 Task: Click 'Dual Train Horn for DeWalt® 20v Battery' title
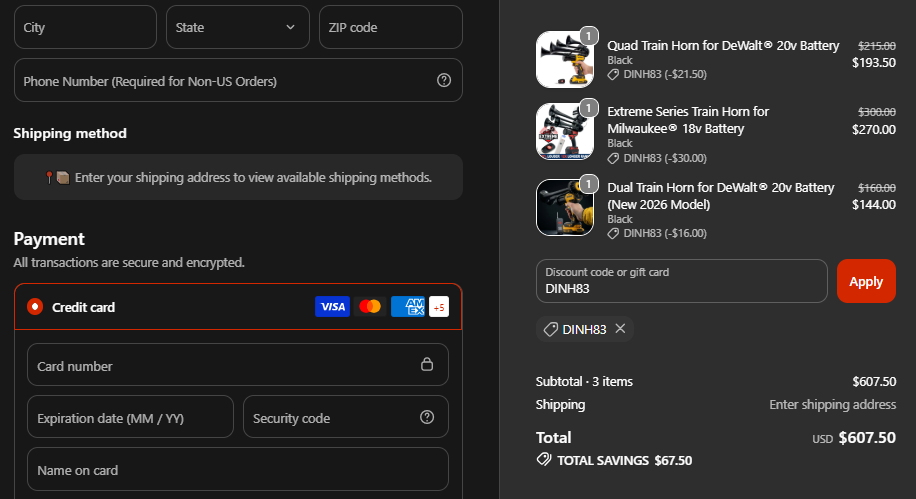pyautogui.click(x=721, y=196)
